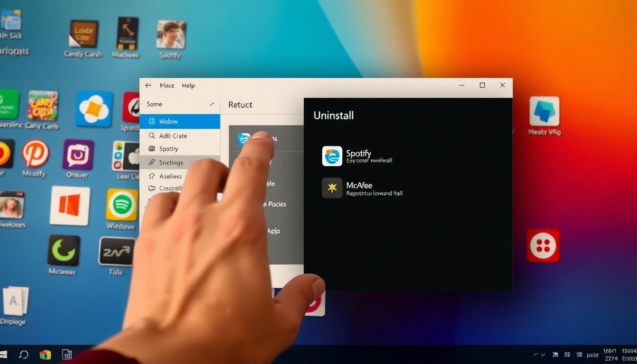This screenshot has height=364, width=637.
Task: Click the Spotify app icon in Uninstall panel
Action: [332, 156]
